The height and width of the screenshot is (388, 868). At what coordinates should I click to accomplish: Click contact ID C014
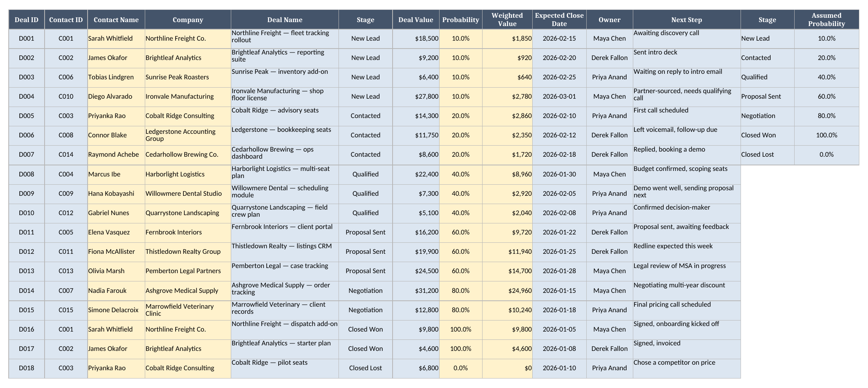[66, 155]
